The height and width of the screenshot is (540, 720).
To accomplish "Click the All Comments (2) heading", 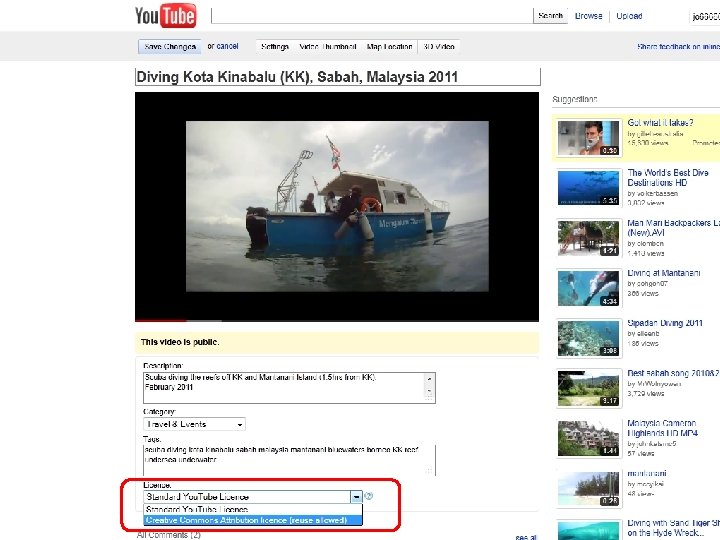I will point(169,535).
